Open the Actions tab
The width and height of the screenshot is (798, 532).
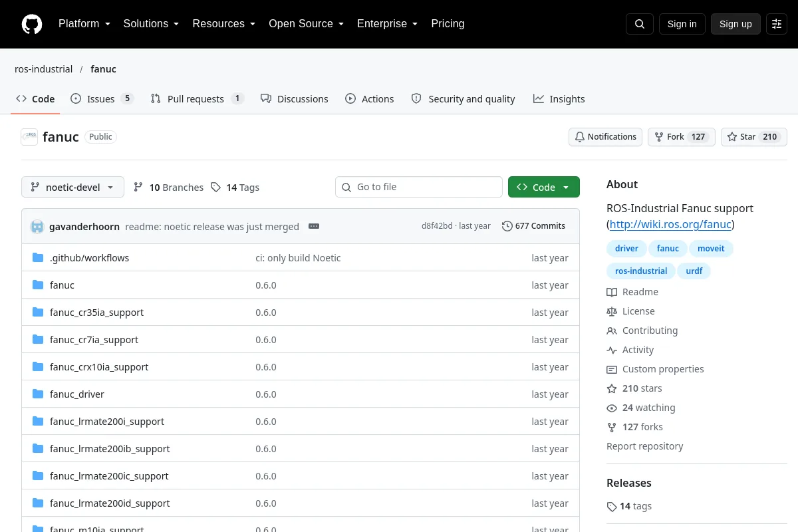tap(370, 99)
